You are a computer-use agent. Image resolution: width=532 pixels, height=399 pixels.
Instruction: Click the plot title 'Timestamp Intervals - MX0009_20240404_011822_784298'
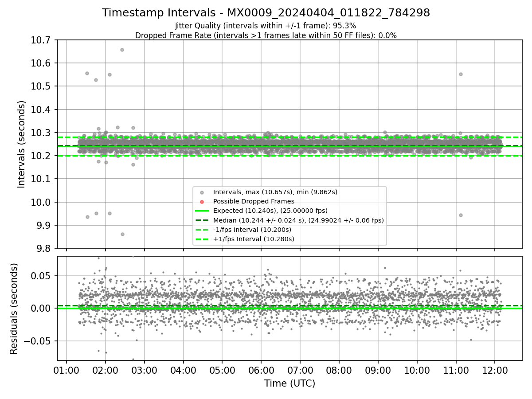[x=266, y=13]
